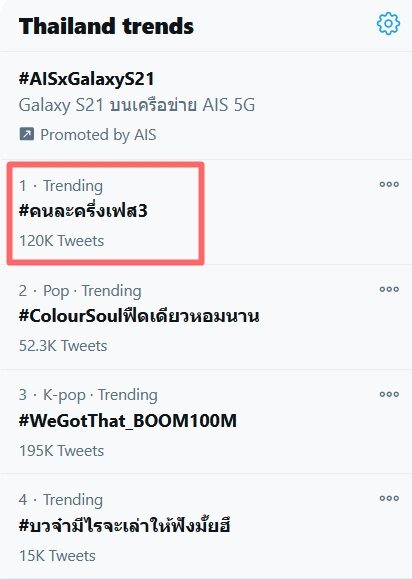Open the #WeGotThat_BOOM100M hashtag
Image resolution: width=412 pixels, height=579 pixels.
128,421
